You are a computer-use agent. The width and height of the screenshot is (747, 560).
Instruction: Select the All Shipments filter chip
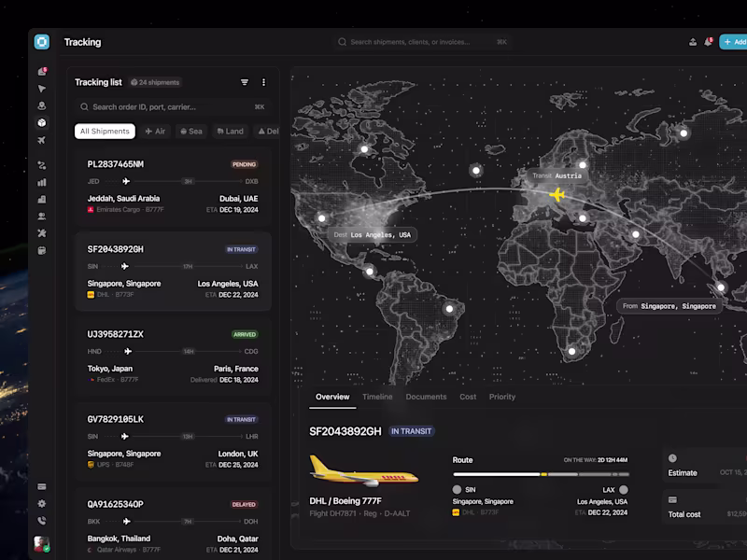click(105, 131)
